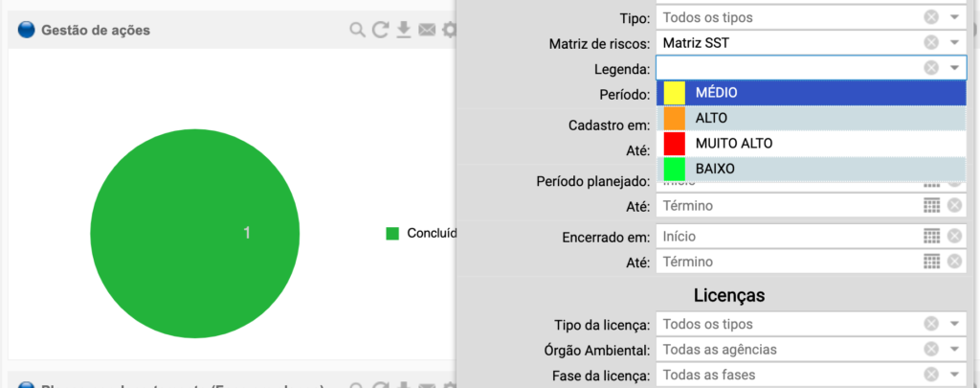The height and width of the screenshot is (388, 980).
Task: Refresh the Gestão de ações widget
Action: tap(380, 31)
